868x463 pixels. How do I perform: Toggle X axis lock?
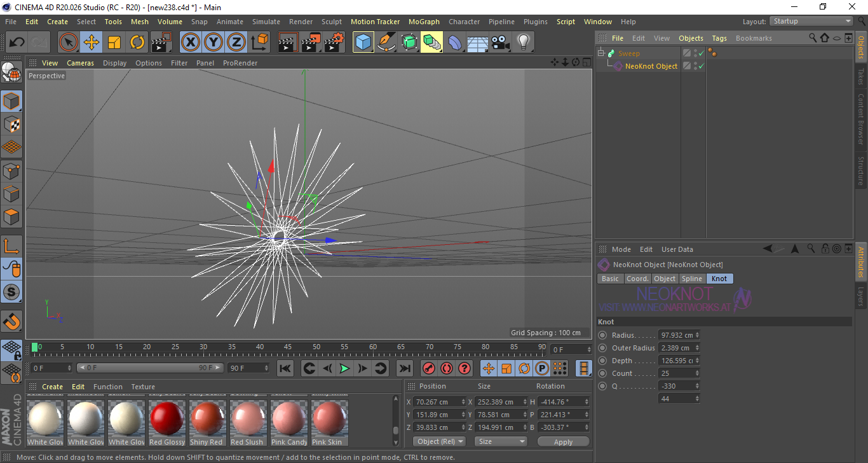point(191,43)
